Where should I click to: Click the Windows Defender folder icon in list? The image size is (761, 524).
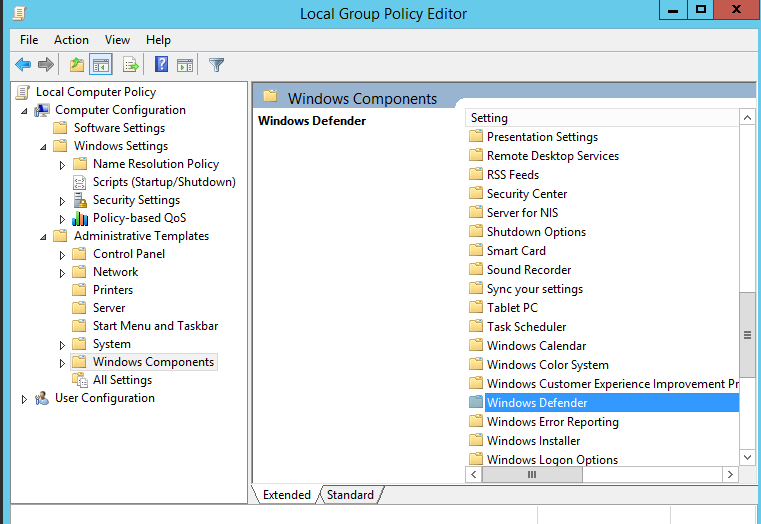pos(476,402)
